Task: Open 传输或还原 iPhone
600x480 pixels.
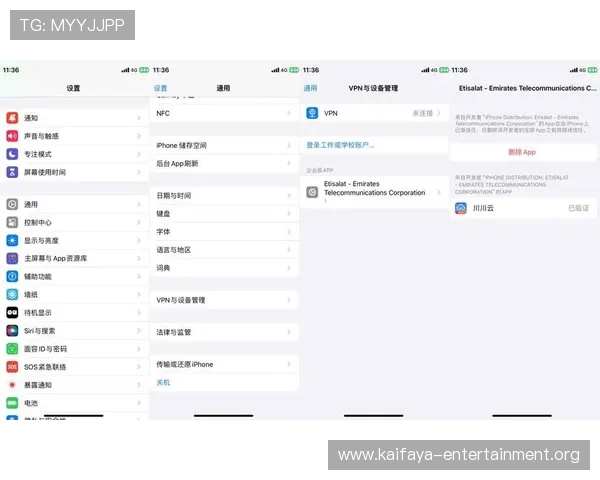Action: 224,364
